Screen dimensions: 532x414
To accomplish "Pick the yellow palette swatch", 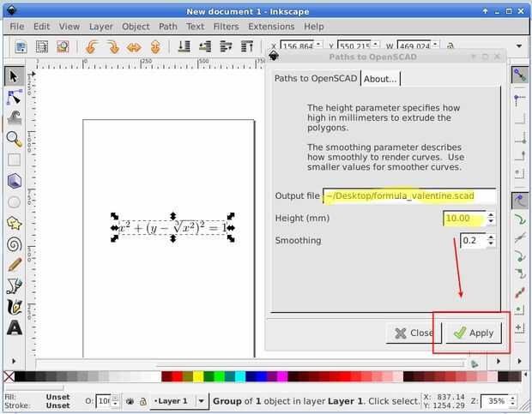I will (x=198, y=376).
